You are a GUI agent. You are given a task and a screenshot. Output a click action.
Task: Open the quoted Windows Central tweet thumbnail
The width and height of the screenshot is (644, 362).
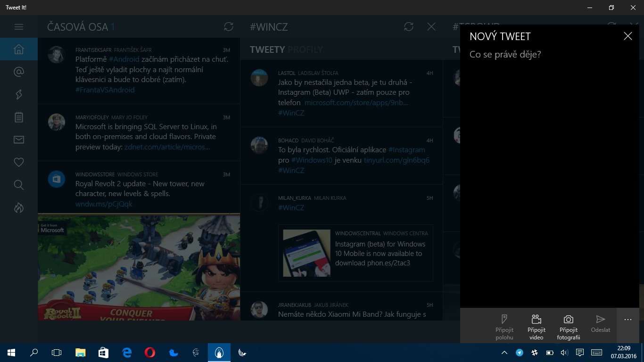point(306,253)
